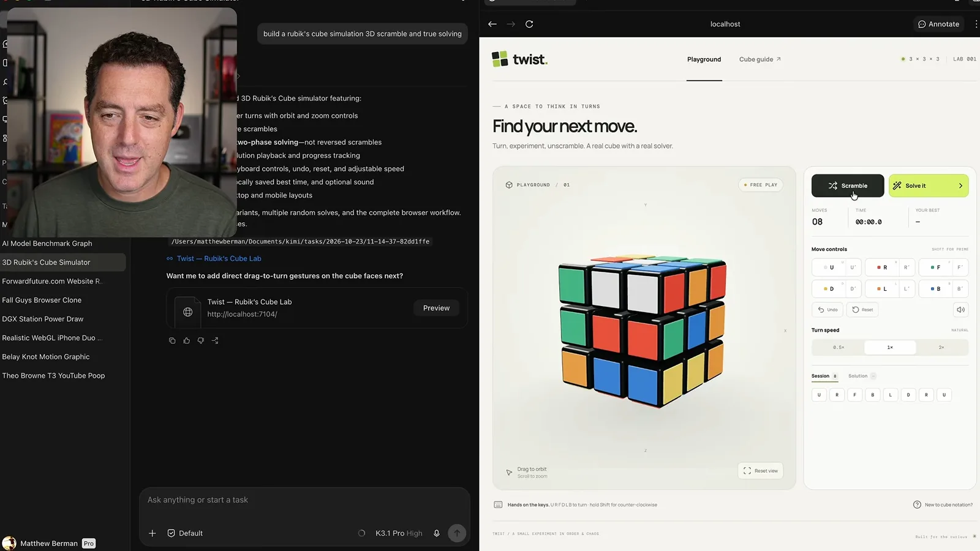Click the share response icon
Image resolution: width=980 pixels, height=551 pixels.
pos(215,340)
